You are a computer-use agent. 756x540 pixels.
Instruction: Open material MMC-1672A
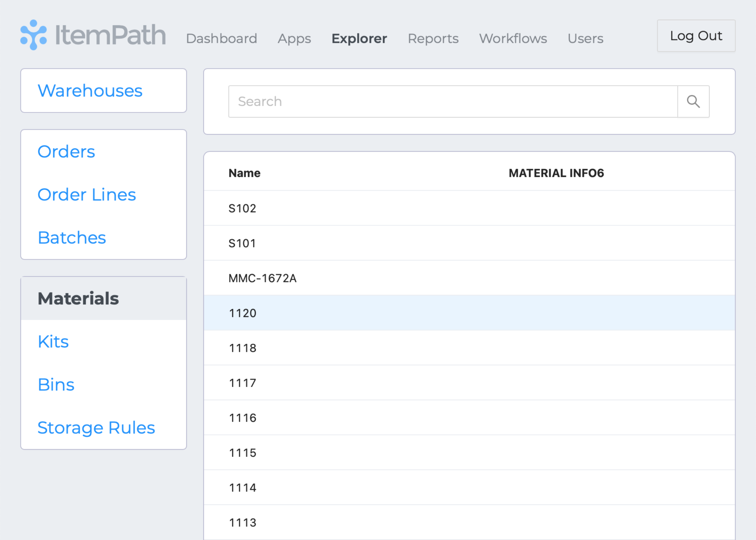click(469, 278)
